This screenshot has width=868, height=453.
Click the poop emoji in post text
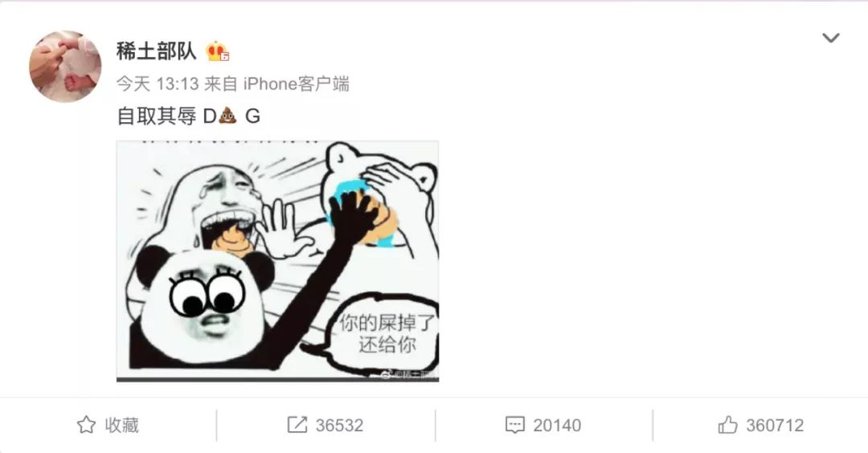coord(227,116)
